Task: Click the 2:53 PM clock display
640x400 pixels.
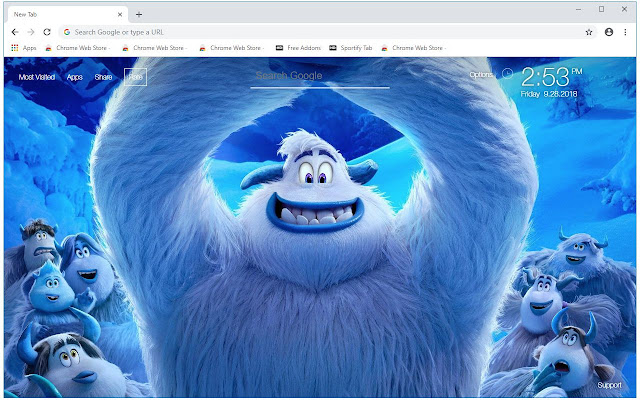Action: pyautogui.click(x=551, y=76)
